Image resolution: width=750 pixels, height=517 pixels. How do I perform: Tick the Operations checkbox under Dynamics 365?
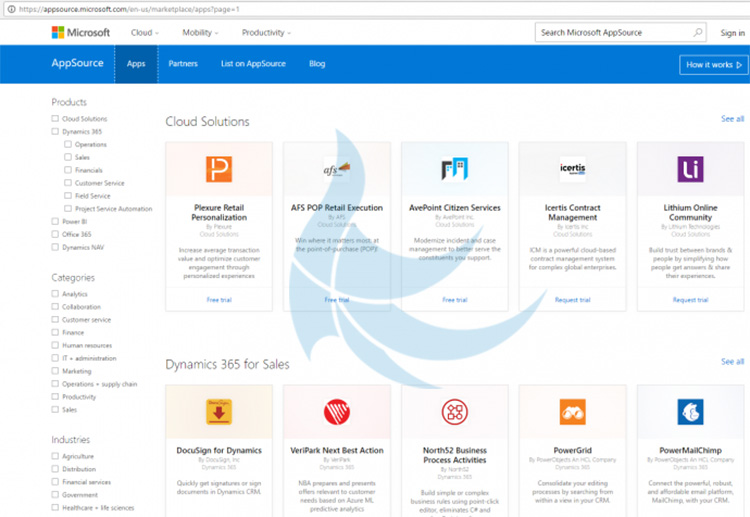coord(68,144)
